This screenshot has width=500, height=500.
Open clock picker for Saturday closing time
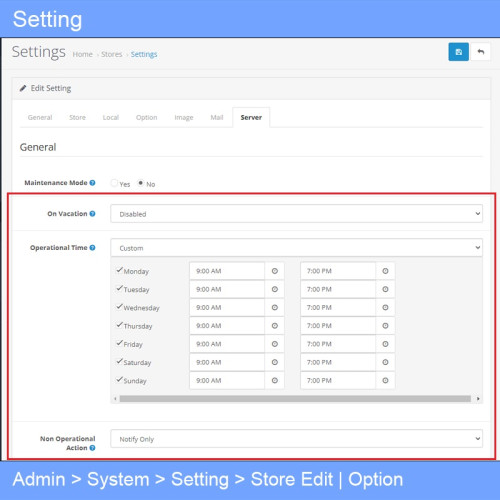[x=385, y=362]
